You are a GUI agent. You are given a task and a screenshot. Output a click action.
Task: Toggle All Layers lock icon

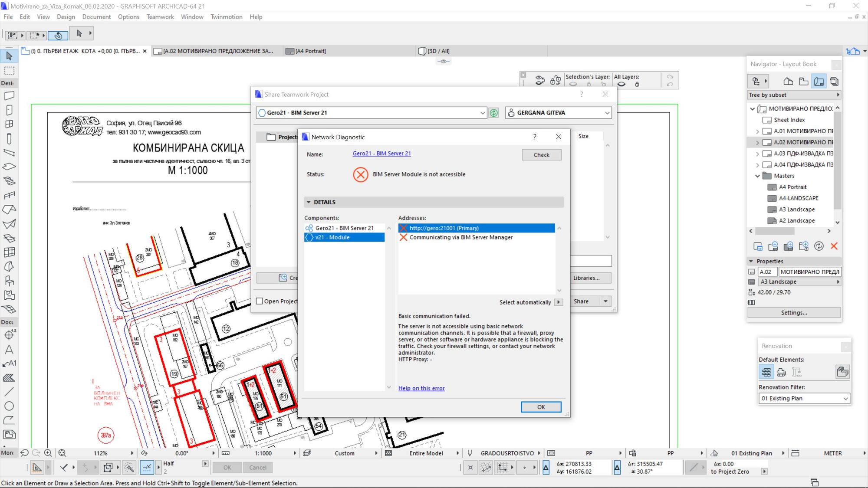[x=637, y=84]
